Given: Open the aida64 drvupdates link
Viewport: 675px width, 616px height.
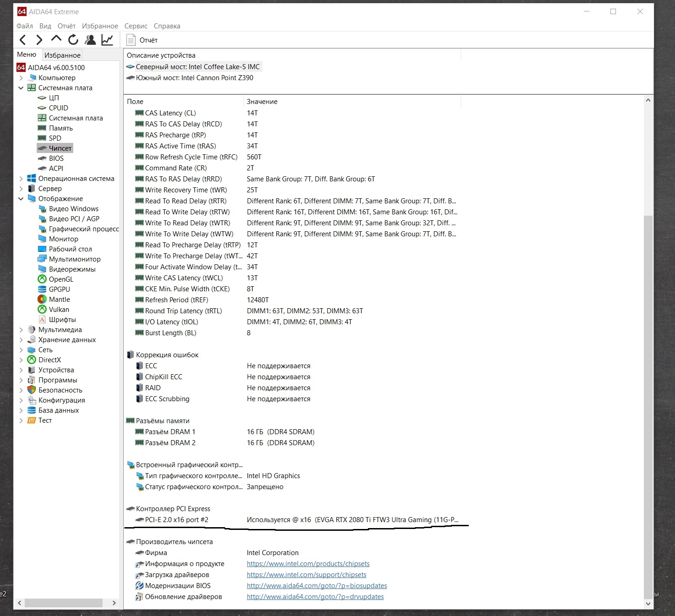Looking at the screenshot, I should [x=315, y=597].
